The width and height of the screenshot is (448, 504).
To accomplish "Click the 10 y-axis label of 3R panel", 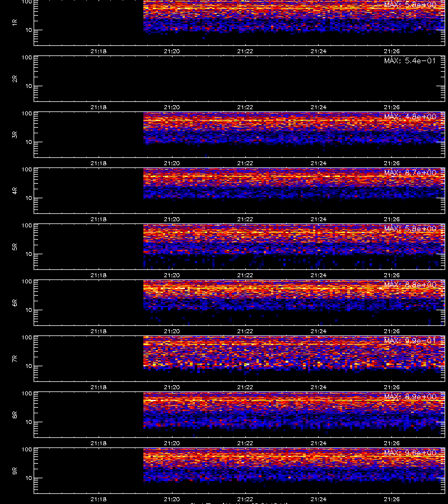I will point(29,142).
